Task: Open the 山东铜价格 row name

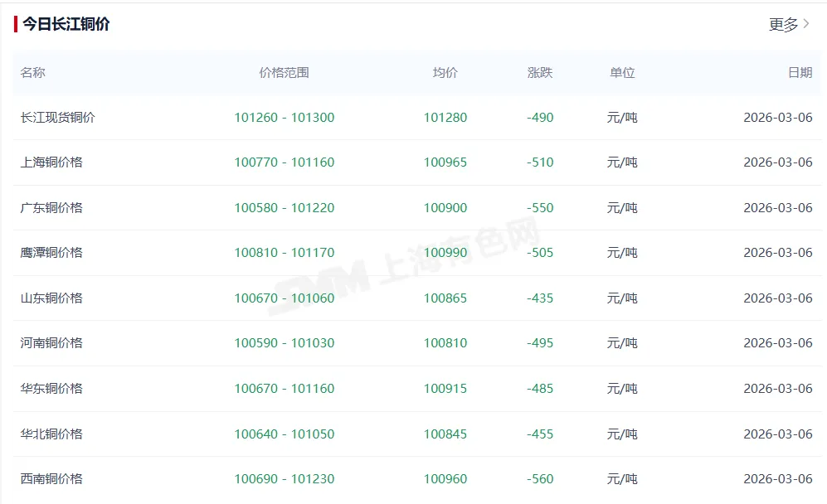Action: [x=51, y=298]
